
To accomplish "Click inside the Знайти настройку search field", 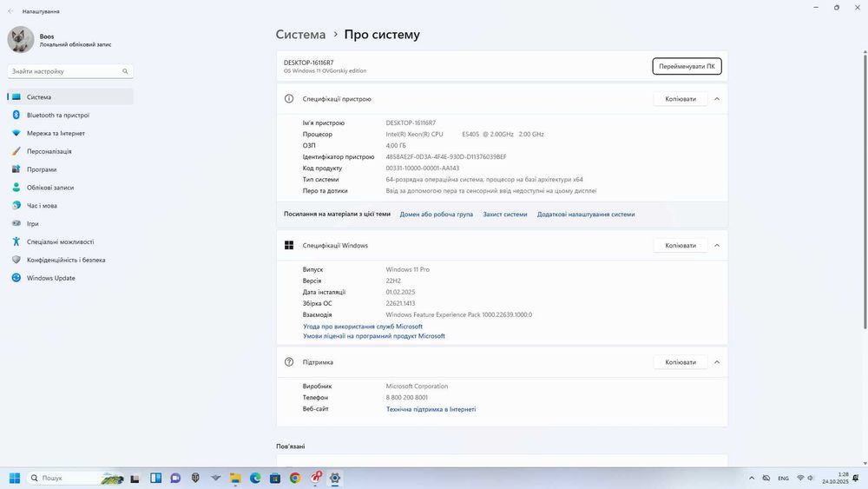I will click(70, 71).
